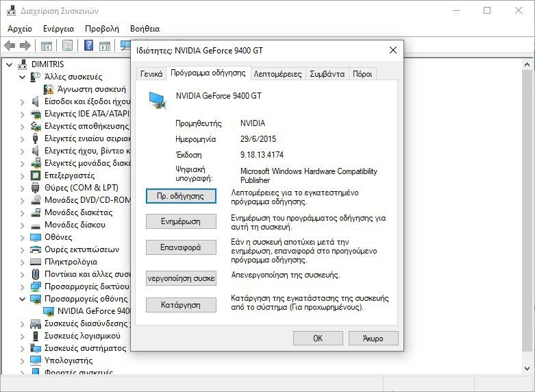Switch to the Συμβάντα tab
The height and width of the screenshot is (392, 535).
pos(327,74)
